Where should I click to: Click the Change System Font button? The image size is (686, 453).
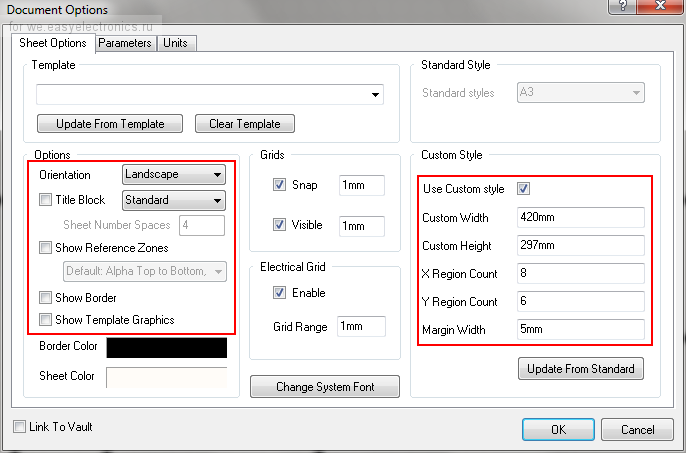click(x=324, y=387)
